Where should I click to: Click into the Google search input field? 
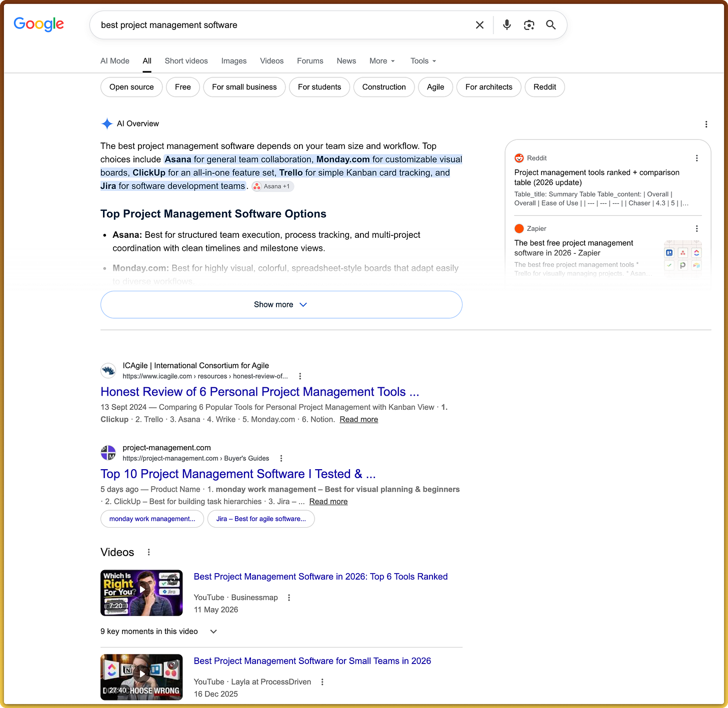(x=282, y=25)
